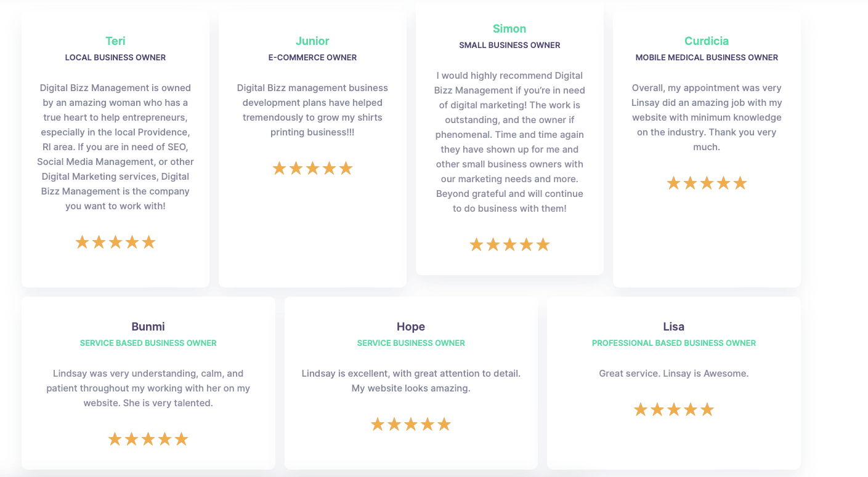Click the first star in Curdicia's rating
Screen dimensions: 868x477
tap(673, 183)
